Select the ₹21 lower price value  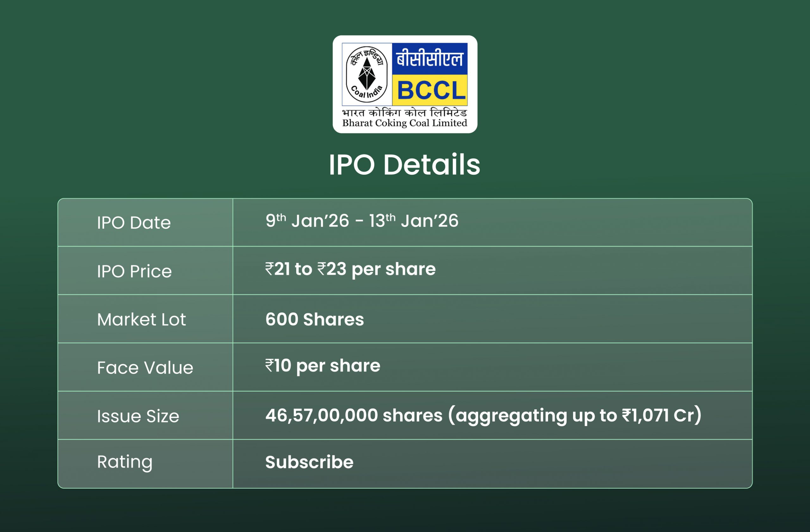tap(277, 269)
